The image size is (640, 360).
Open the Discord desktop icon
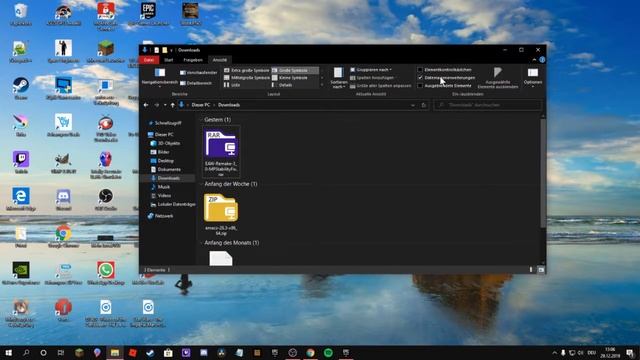(x=63, y=200)
